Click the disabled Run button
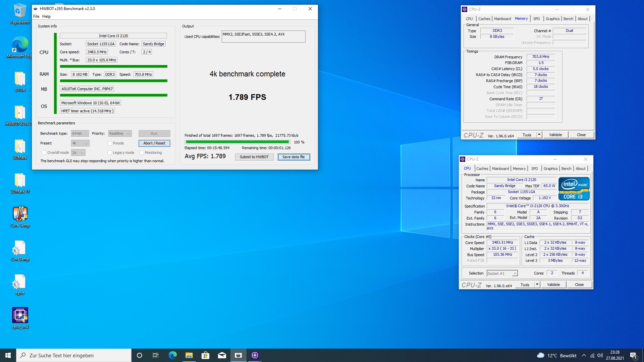 [154, 133]
